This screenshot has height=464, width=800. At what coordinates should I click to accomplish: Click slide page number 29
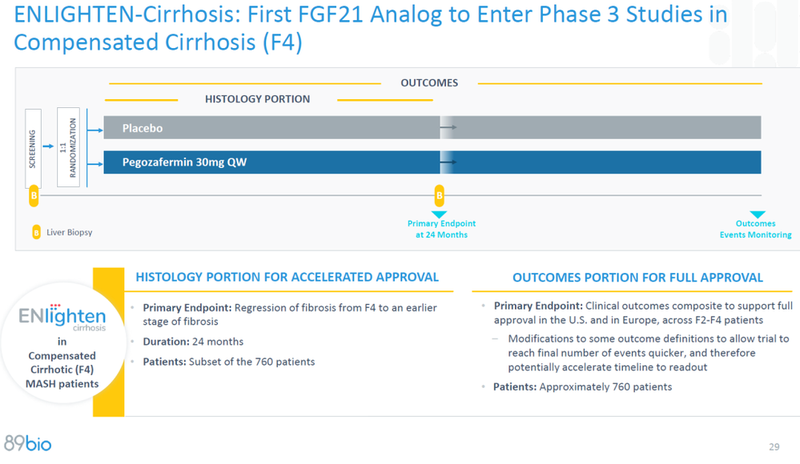click(x=774, y=446)
